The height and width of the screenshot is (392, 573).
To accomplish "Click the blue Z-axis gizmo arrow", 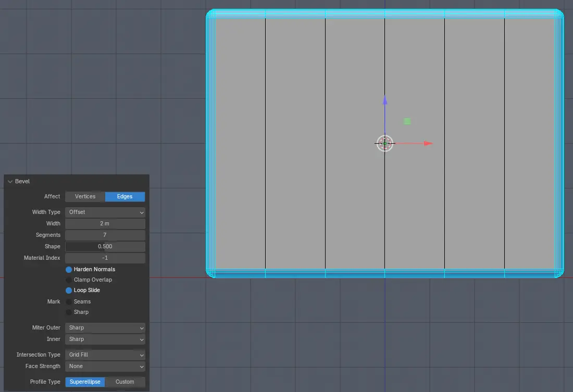I will (385, 101).
